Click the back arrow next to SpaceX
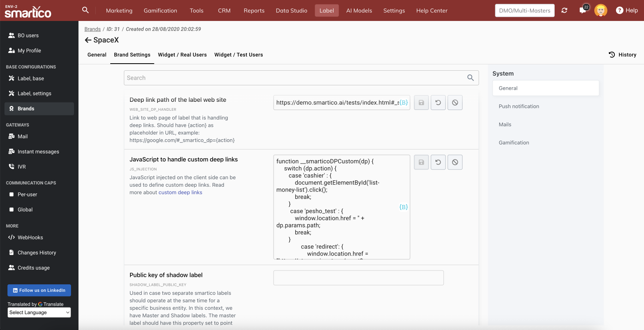Viewport: 644px width, 330px height. click(88, 40)
